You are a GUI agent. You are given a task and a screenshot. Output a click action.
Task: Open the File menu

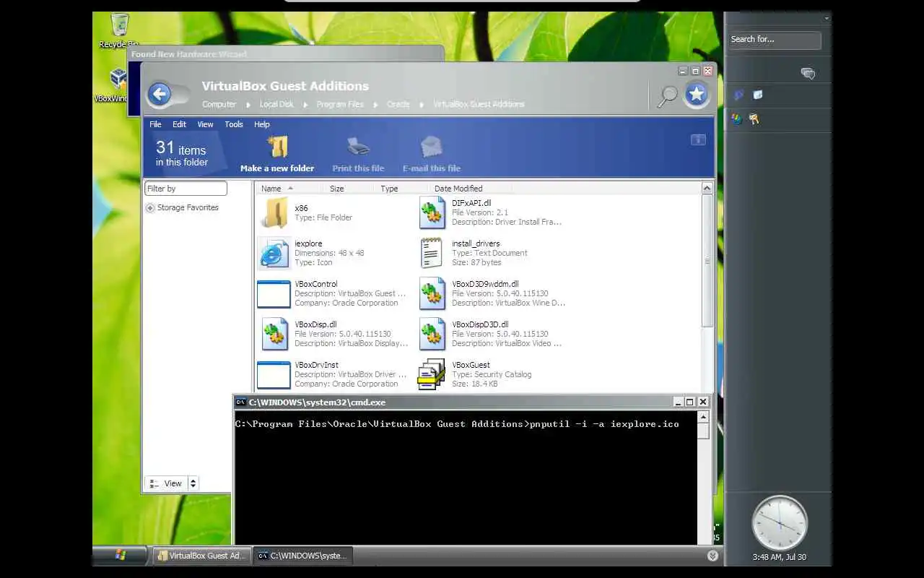155,124
